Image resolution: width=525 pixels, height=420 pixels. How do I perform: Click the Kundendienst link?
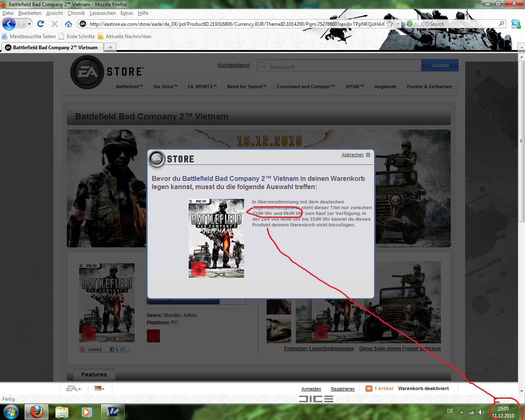pyautogui.click(x=233, y=65)
